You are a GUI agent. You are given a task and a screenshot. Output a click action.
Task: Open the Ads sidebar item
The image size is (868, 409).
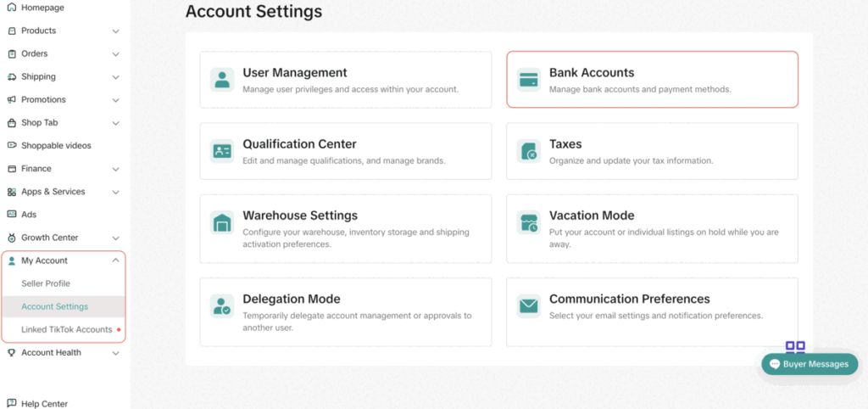pos(29,215)
